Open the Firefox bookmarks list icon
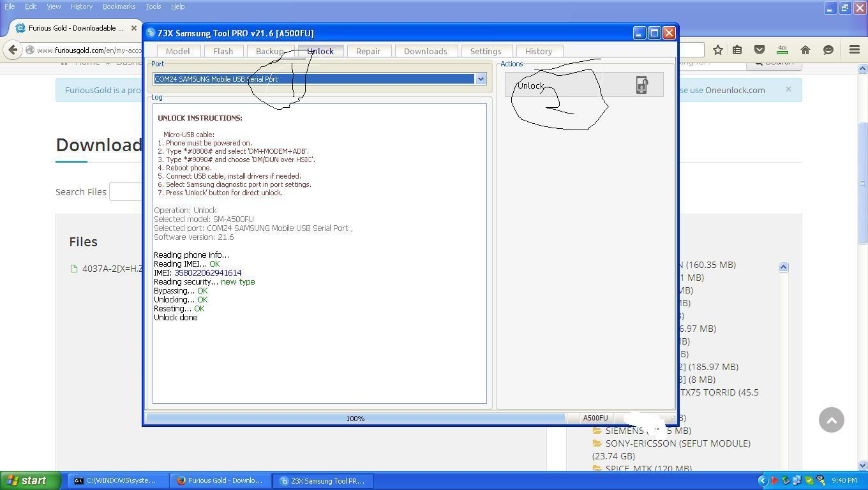 [737, 50]
